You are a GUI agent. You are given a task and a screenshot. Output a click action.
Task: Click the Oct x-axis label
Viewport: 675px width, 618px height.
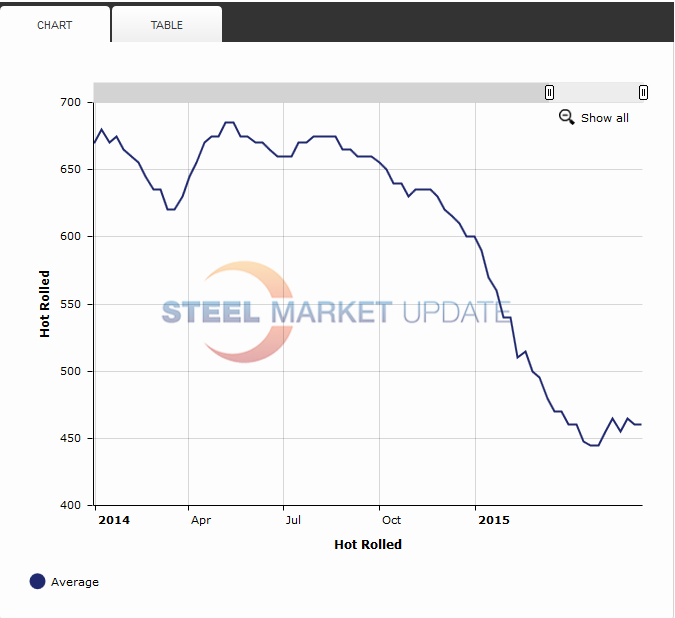(391, 520)
